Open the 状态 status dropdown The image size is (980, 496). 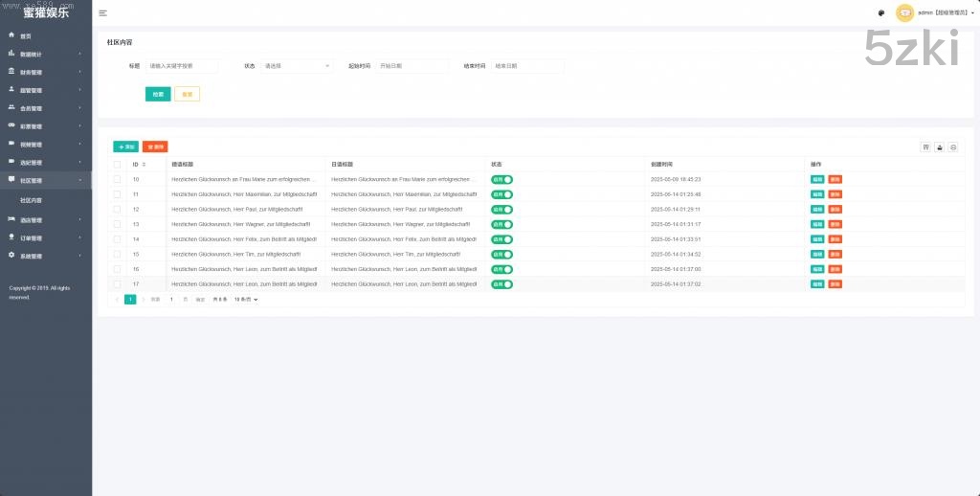pyautogui.click(x=297, y=66)
